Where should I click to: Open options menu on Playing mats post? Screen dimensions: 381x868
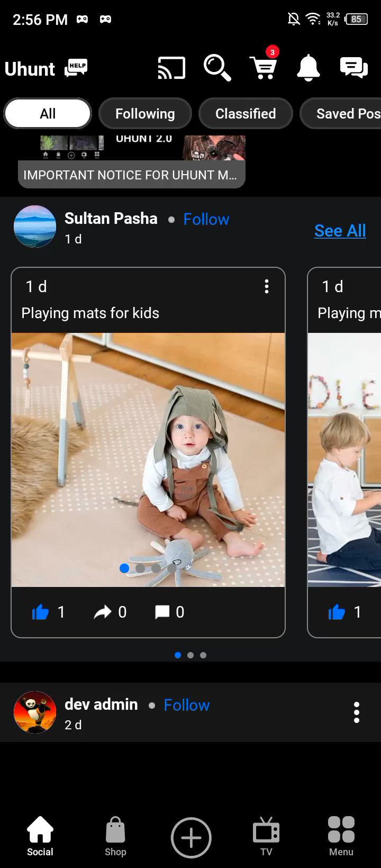tap(267, 286)
